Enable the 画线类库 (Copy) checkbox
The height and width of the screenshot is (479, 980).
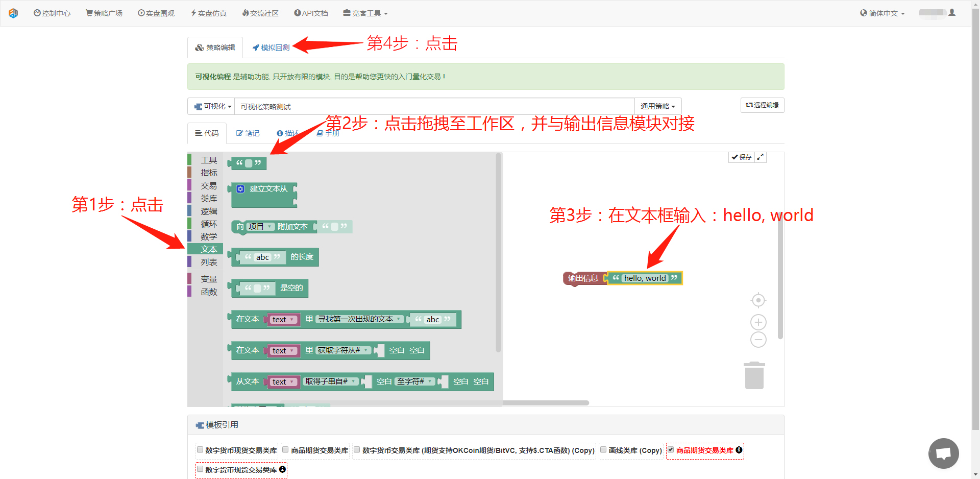603,450
